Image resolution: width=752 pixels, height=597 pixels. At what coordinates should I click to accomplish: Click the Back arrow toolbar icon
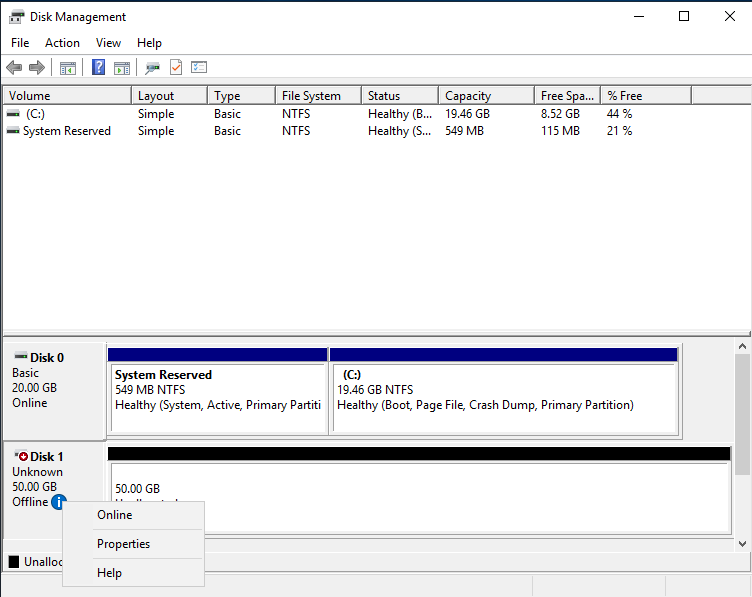coord(14,68)
